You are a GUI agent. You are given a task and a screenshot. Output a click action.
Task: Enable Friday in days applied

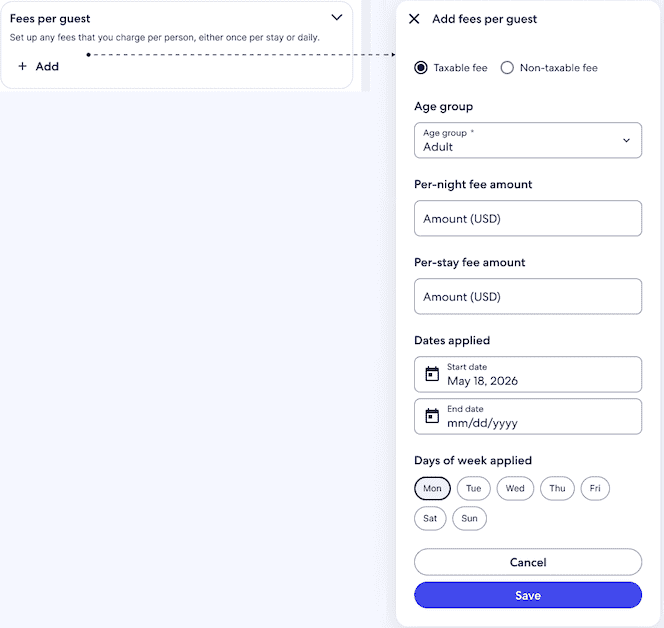tap(595, 489)
